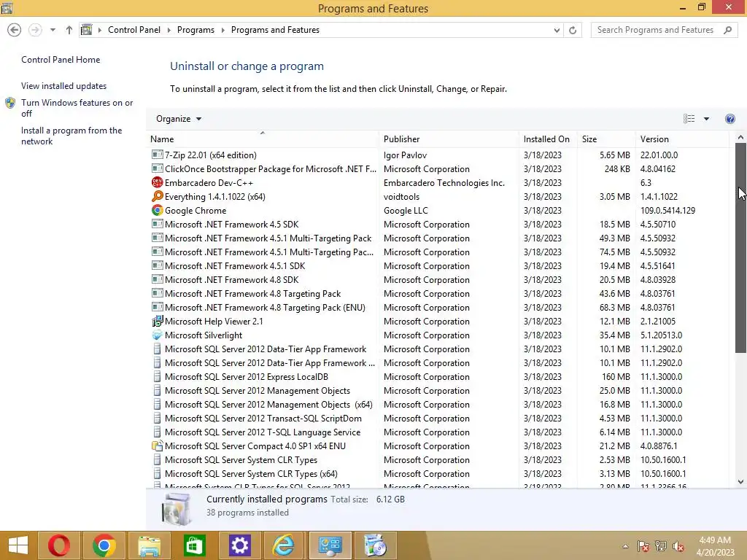Screen dimensions: 747x560
Task: Click the control panel icon in the address bar
Action: pyautogui.click(x=86, y=30)
